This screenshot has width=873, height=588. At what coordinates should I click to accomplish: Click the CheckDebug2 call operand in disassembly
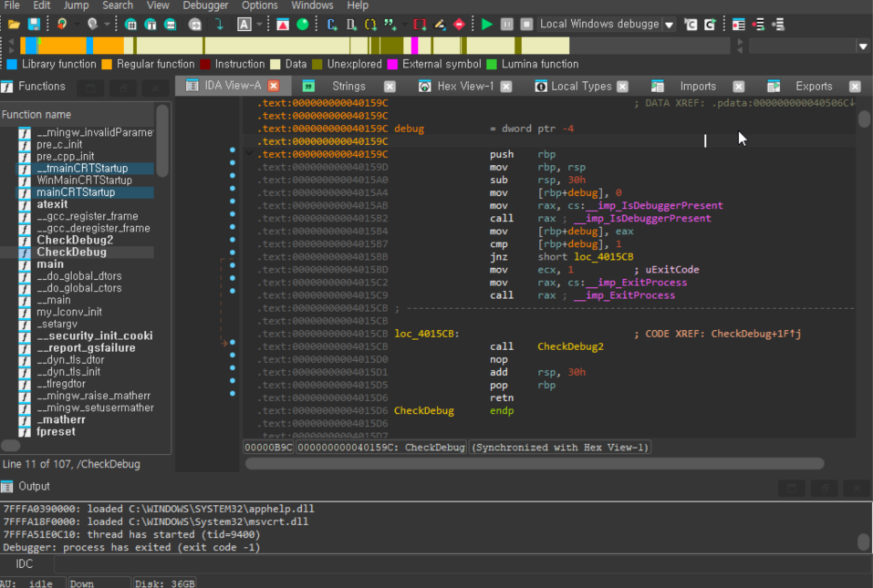pos(570,346)
